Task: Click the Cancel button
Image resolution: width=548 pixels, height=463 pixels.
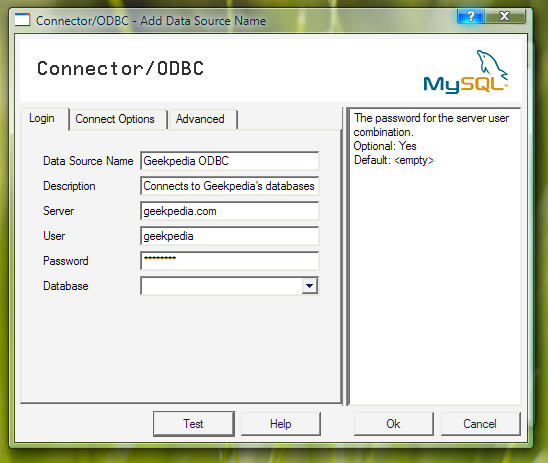Action: tap(480, 424)
